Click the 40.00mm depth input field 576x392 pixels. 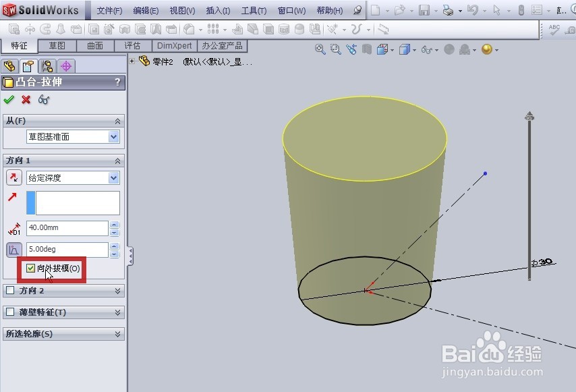coord(67,228)
